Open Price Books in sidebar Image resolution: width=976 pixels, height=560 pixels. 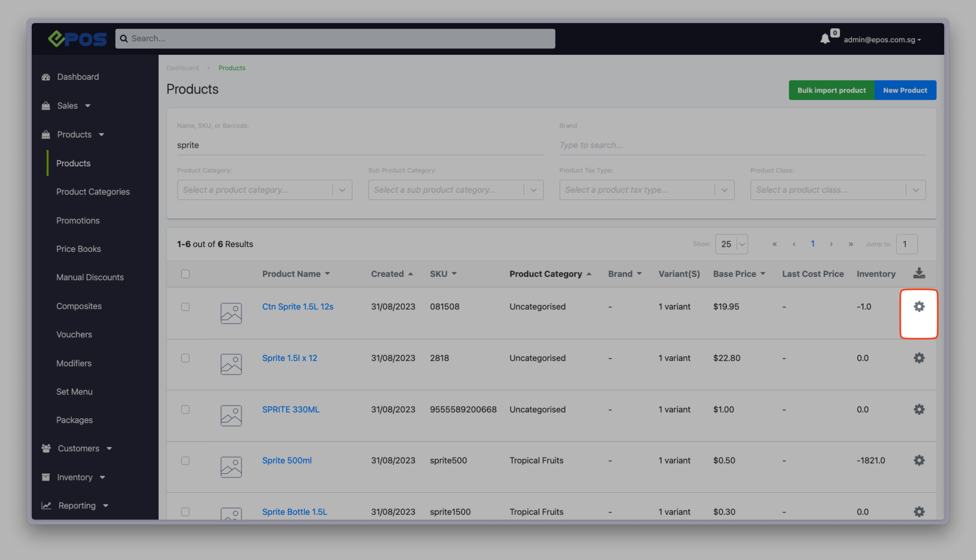pos(78,249)
